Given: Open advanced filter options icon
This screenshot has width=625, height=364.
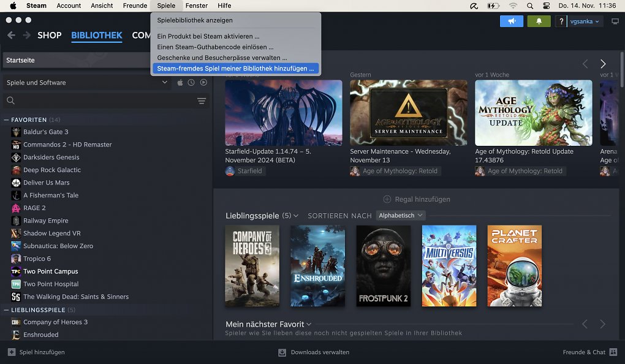Looking at the screenshot, I should tap(202, 101).
